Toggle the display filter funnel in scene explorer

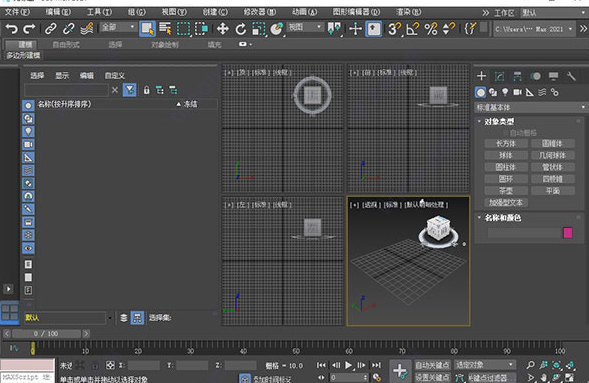[x=129, y=90]
